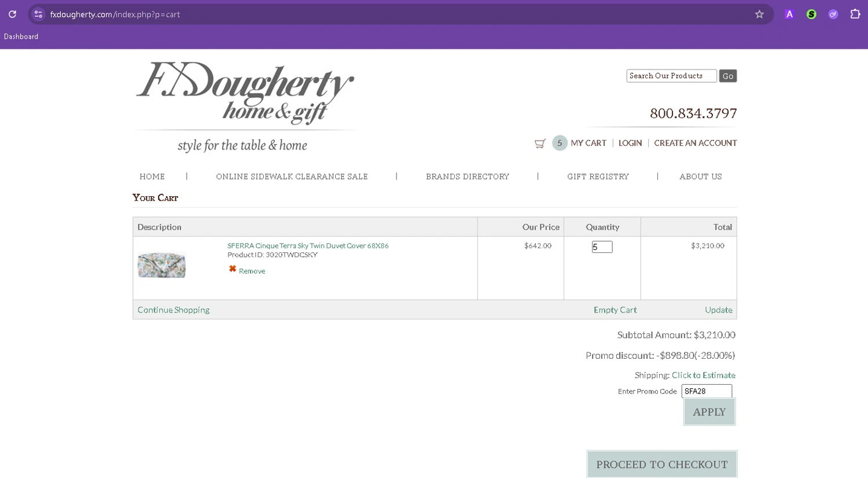Bookmark this page with the star icon
Image resolution: width=868 pixels, height=478 pixels.
point(759,14)
